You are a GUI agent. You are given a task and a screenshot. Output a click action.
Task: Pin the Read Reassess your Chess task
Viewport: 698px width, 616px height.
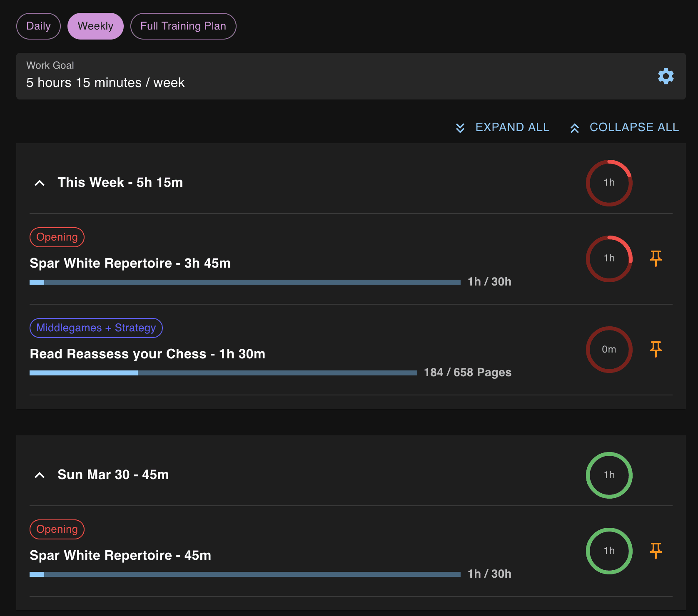tap(656, 349)
